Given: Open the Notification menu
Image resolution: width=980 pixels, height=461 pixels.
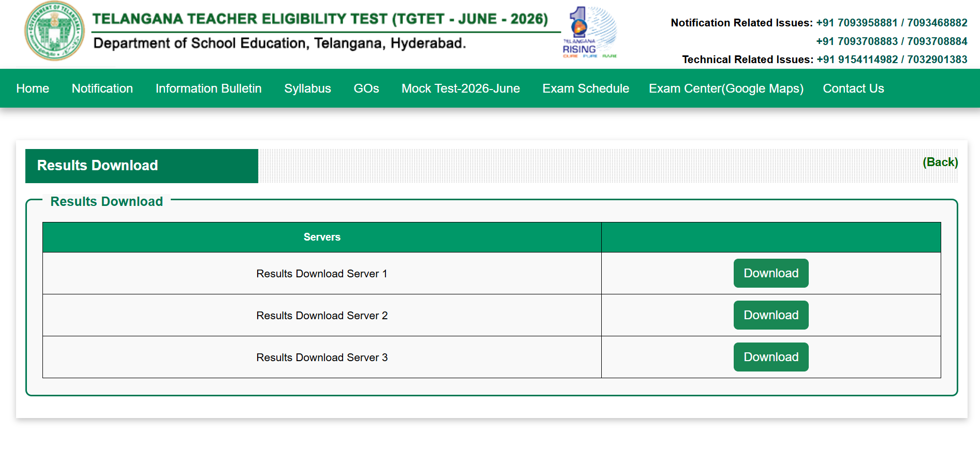Looking at the screenshot, I should pos(102,88).
